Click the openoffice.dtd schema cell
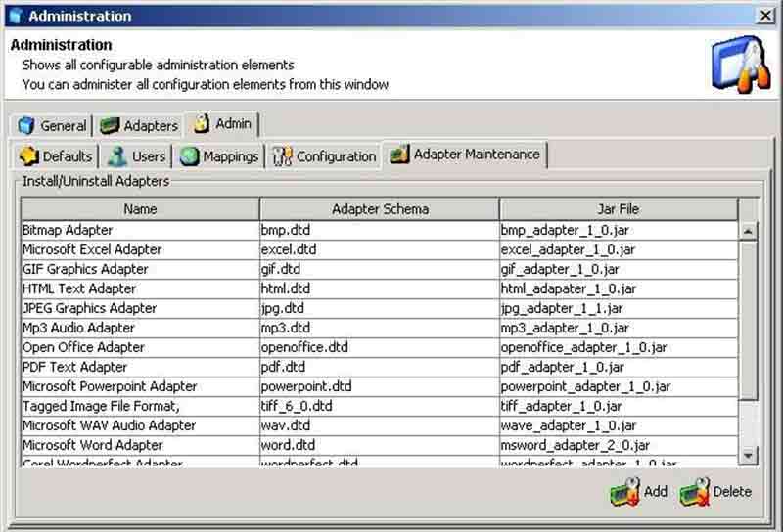Image resolution: width=783 pixels, height=532 pixels. click(379, 347)
